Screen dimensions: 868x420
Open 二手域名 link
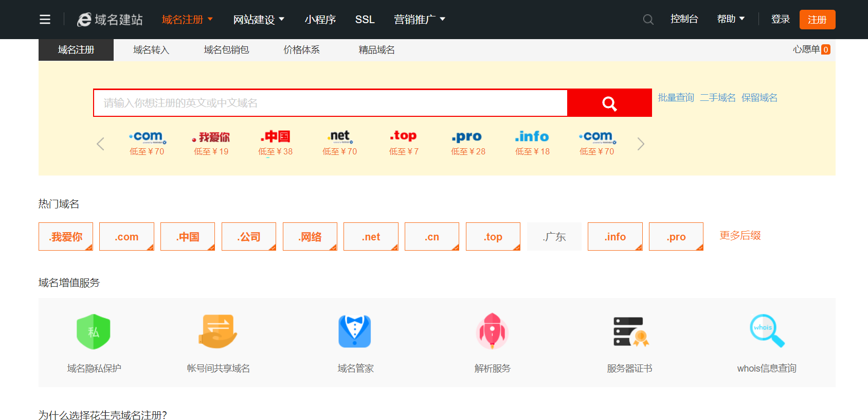click(x=718, y=98)
